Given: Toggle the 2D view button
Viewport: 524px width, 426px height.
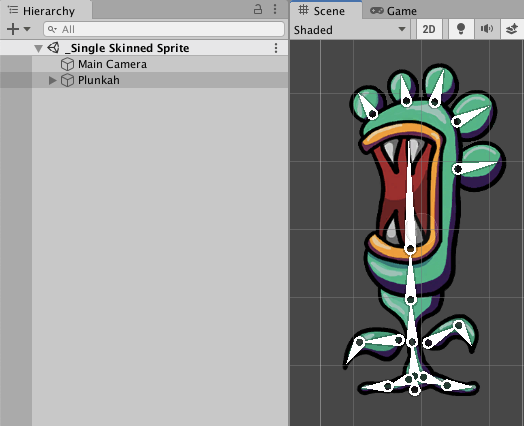Looking at the screenshot, I should pyautogui.click(x=429, y=29).
